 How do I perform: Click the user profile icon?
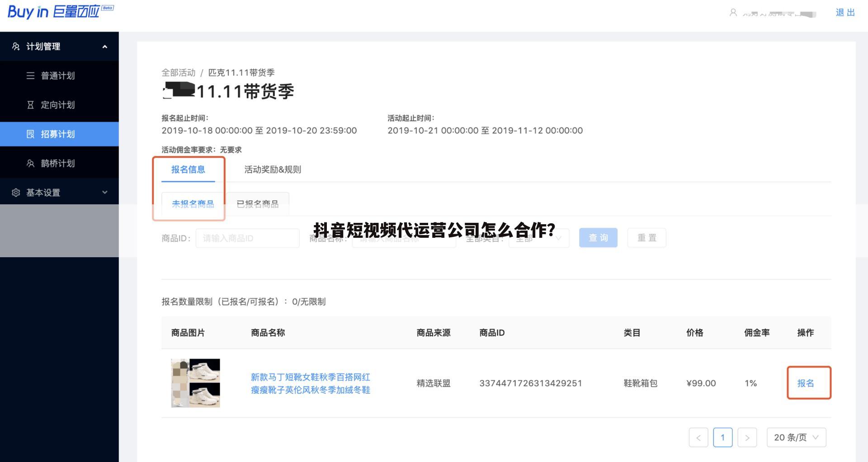pyautogui.click(x=733, y=13)
